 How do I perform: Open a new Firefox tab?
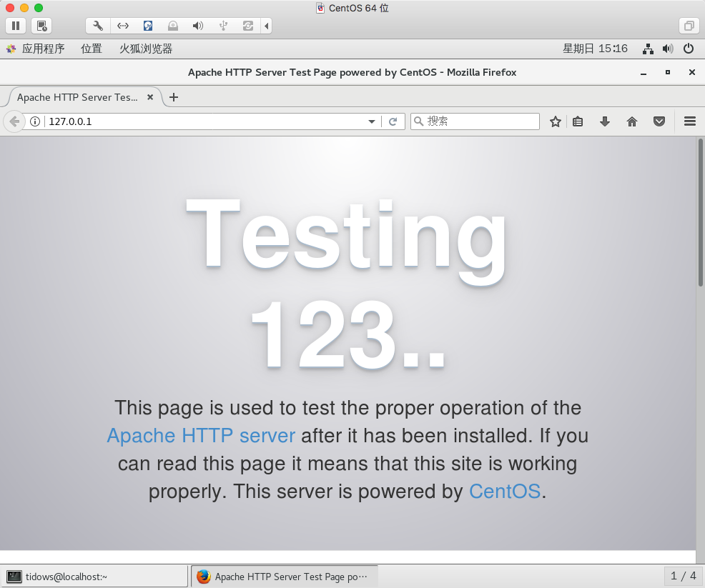point(174,97)
